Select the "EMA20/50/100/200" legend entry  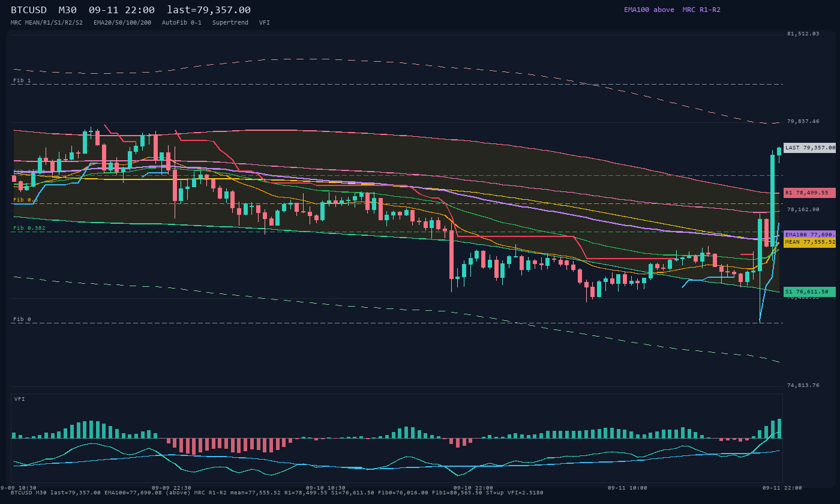point(122,22)
